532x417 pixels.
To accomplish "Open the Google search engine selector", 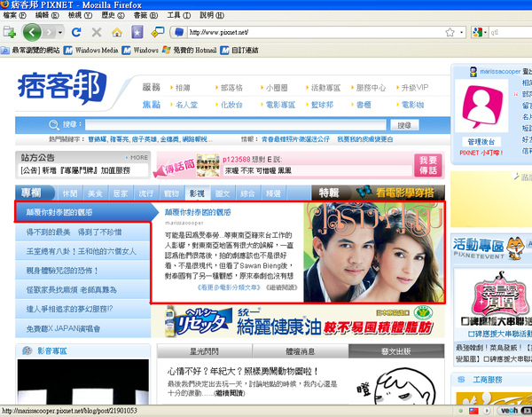I will click(x=480, y=32).
